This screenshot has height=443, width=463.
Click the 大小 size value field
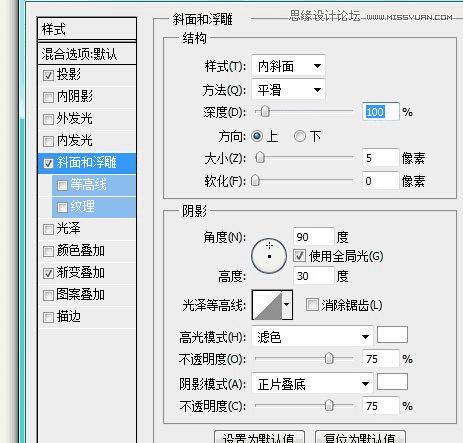click(x=381, y=158)
